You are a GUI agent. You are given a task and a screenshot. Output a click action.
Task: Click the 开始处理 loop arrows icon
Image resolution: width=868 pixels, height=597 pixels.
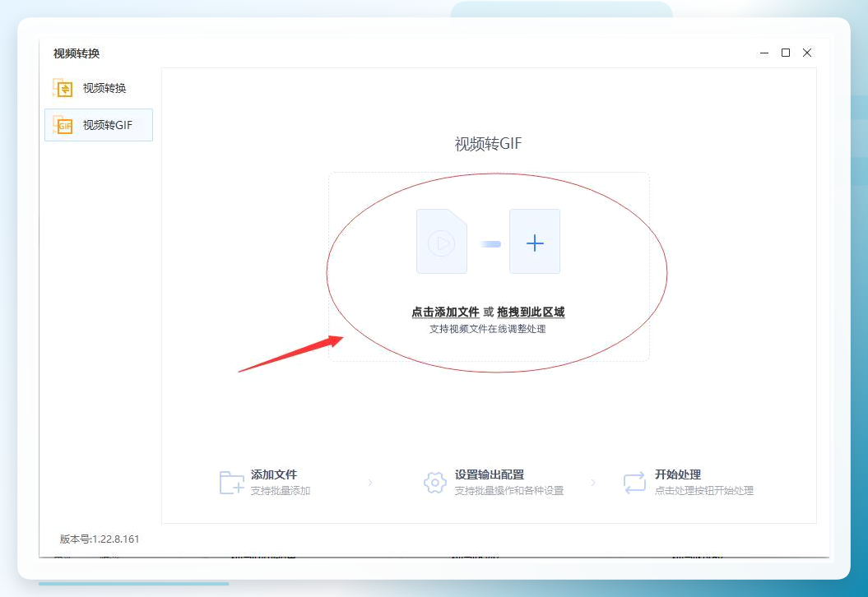click(x=634, y=483)
